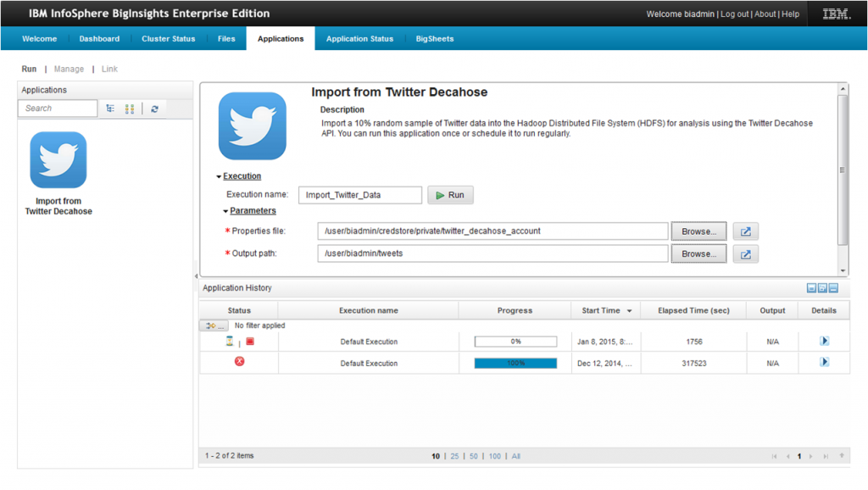Image resolution: width=868 pixels, height=490 pixels.
Task: Click the 0% progress bar
Action: 515,342
